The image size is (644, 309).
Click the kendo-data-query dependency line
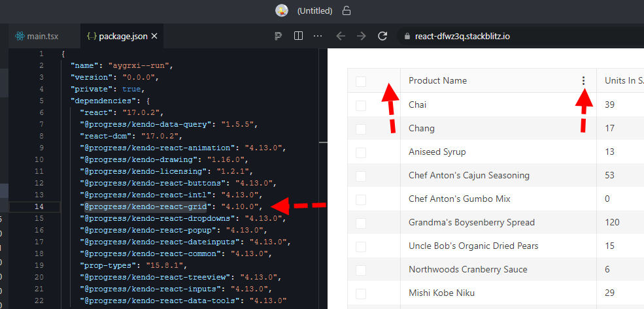(169, 124)
